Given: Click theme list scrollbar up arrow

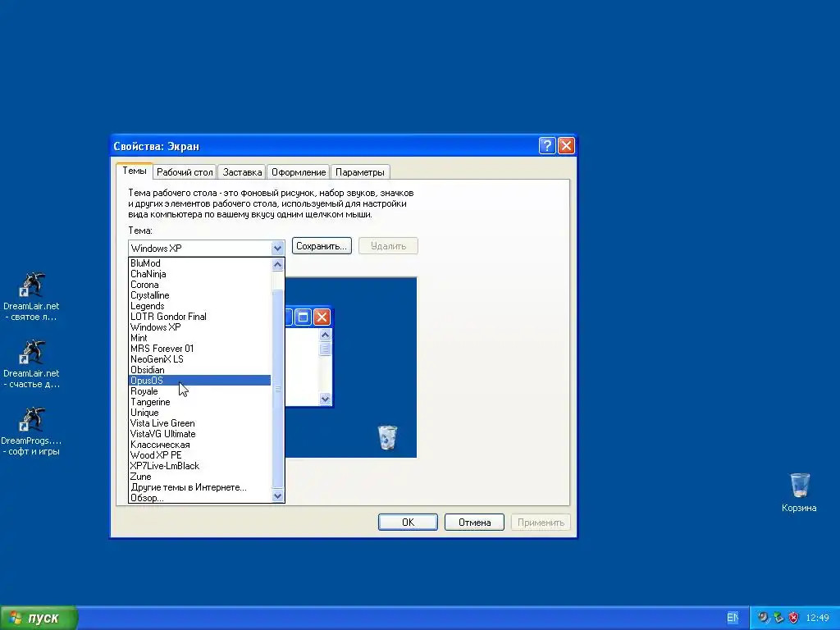Looking at the screenshot, I should [277, 264].
